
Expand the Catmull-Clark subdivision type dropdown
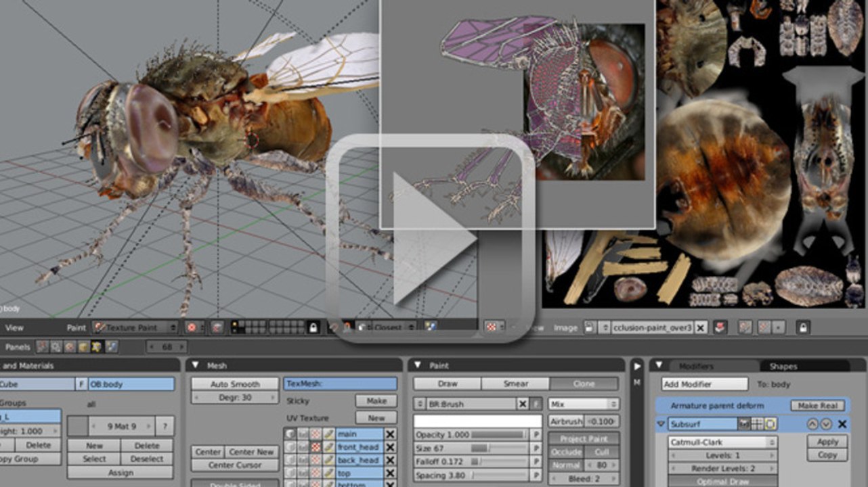(722, 442)
